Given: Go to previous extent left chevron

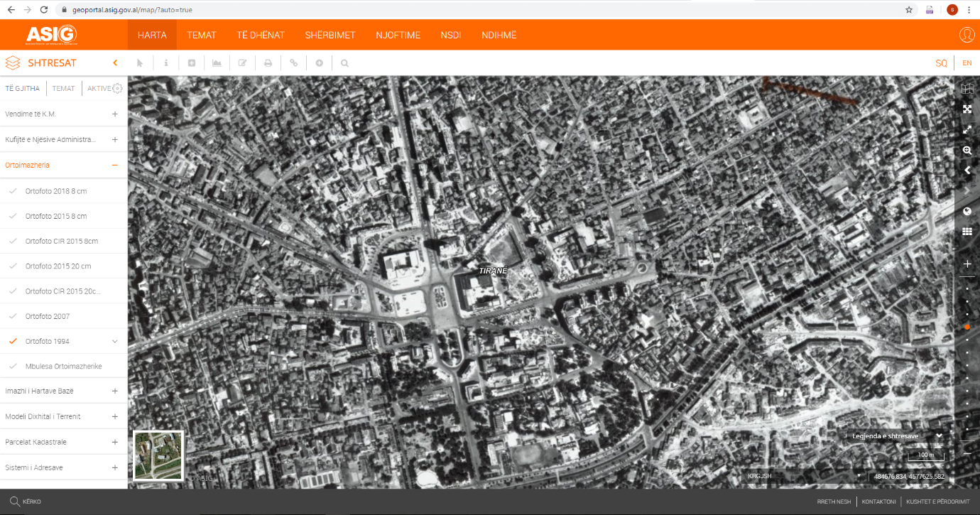Looking at the screenshot, I should pyautogui.click(x=967, y=170).
